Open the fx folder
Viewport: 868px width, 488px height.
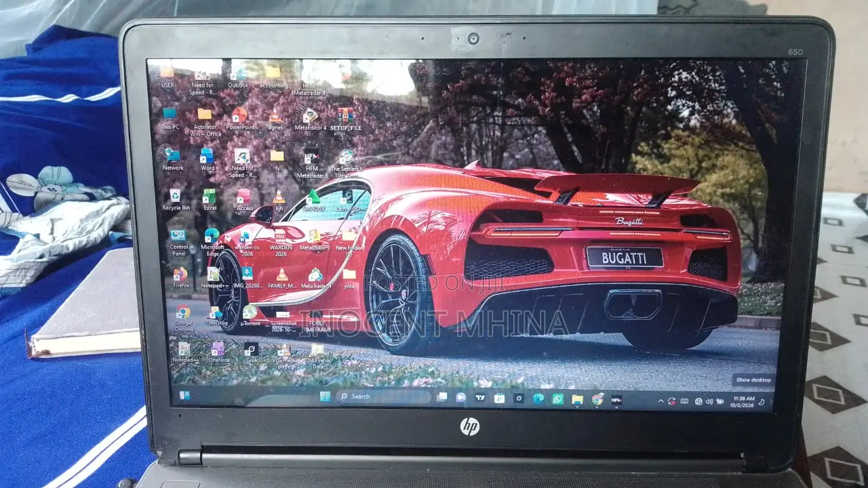277,159
